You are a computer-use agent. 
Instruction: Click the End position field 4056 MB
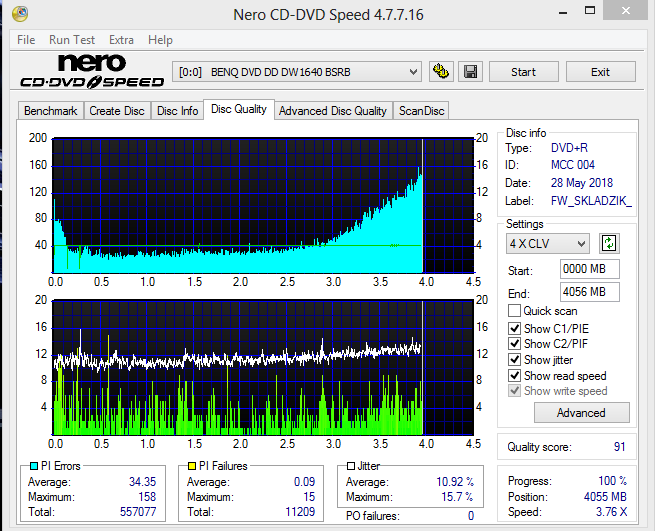(589, 292)
